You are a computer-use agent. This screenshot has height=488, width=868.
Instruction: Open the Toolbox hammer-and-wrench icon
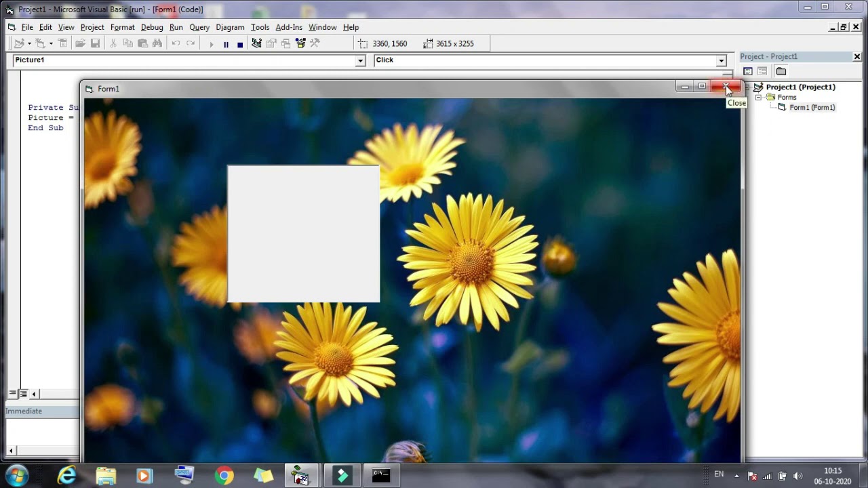[315, 43]
